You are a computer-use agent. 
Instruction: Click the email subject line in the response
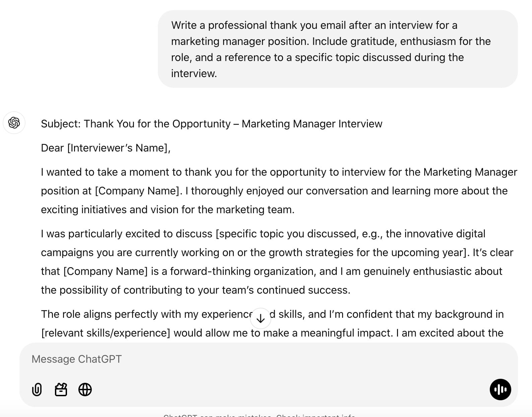211,124
